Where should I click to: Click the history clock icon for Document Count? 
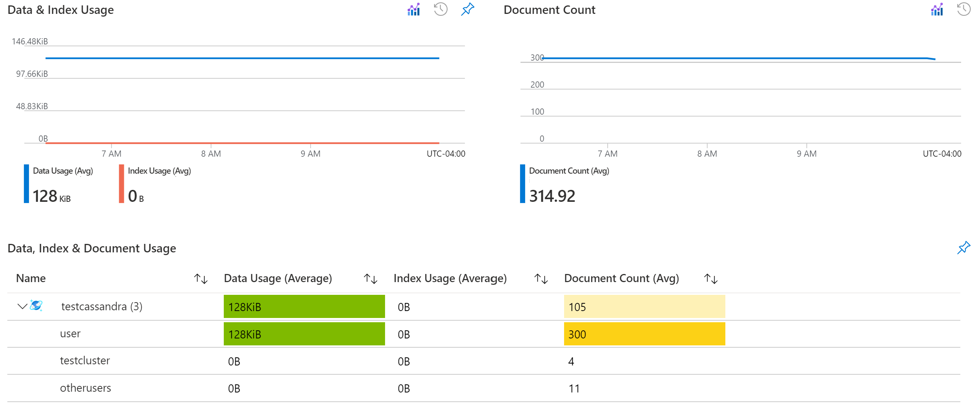963,9
